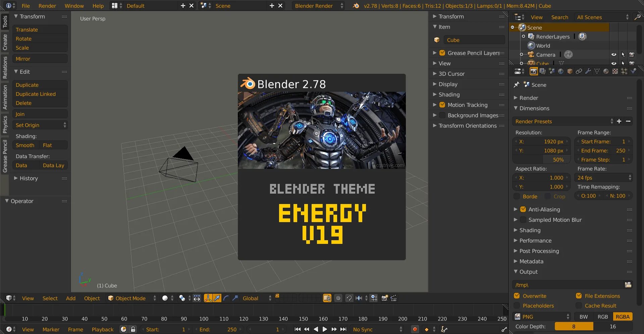This screenshot has width=644, height=334.
Task: Expand the Performance panel
Action: pyautogui.click(x=535, y=241)
